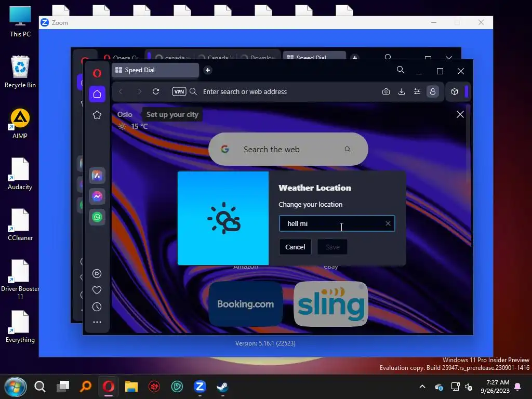Select CCleaner desktop shortcut

20,225
